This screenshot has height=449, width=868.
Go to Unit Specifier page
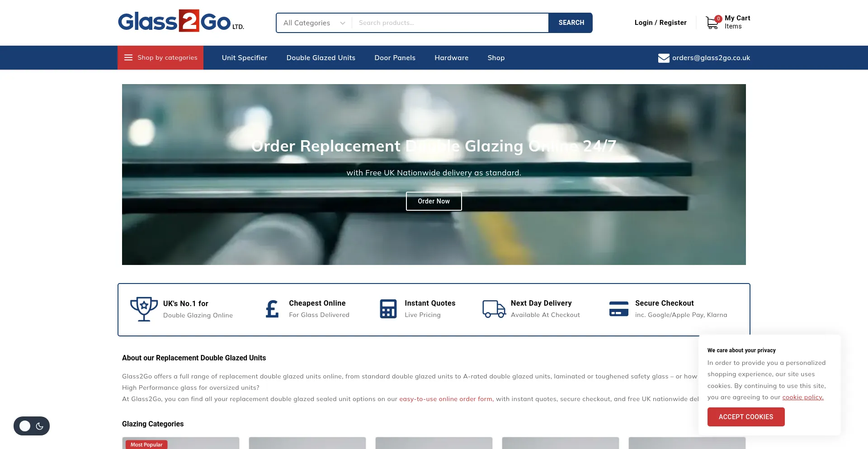tap(244, 58)
